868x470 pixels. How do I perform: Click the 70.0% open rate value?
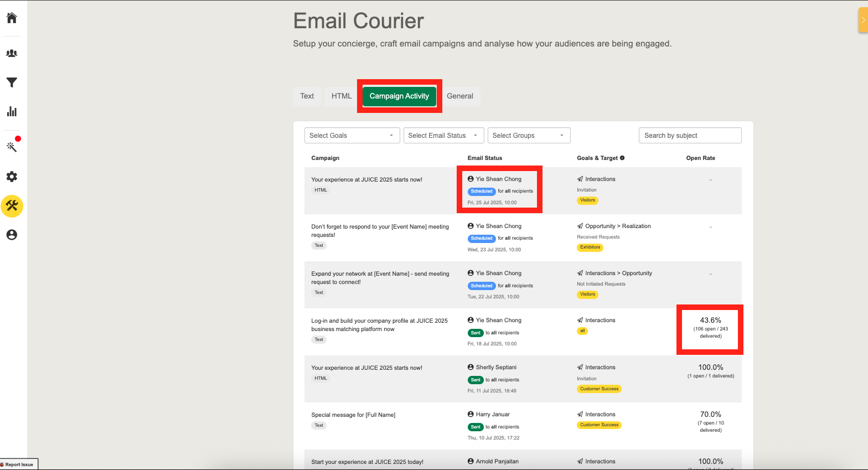[711, 414]
